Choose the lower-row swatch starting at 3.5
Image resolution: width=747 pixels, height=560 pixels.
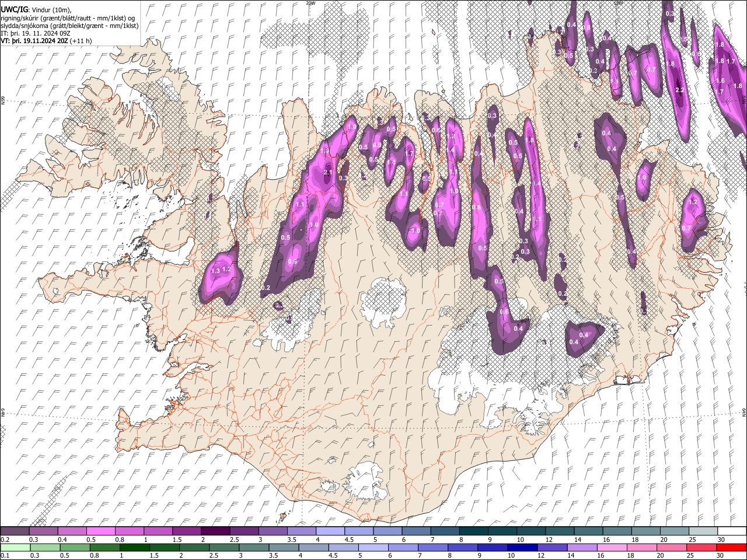click(284, 548)
